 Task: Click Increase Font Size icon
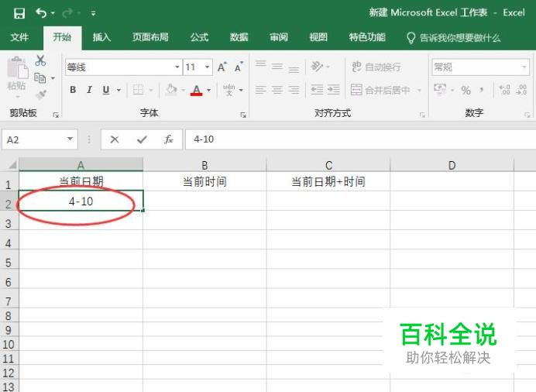pos(222,67)
